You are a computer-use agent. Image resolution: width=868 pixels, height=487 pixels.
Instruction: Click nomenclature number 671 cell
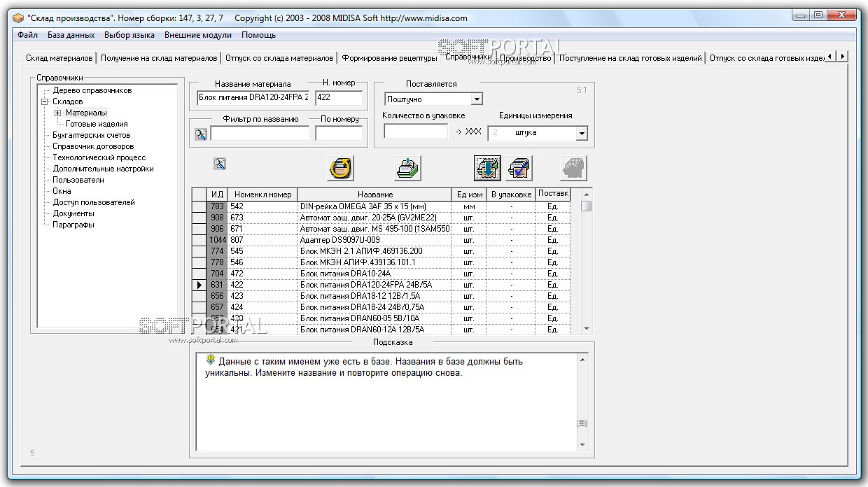click(262, 229)
